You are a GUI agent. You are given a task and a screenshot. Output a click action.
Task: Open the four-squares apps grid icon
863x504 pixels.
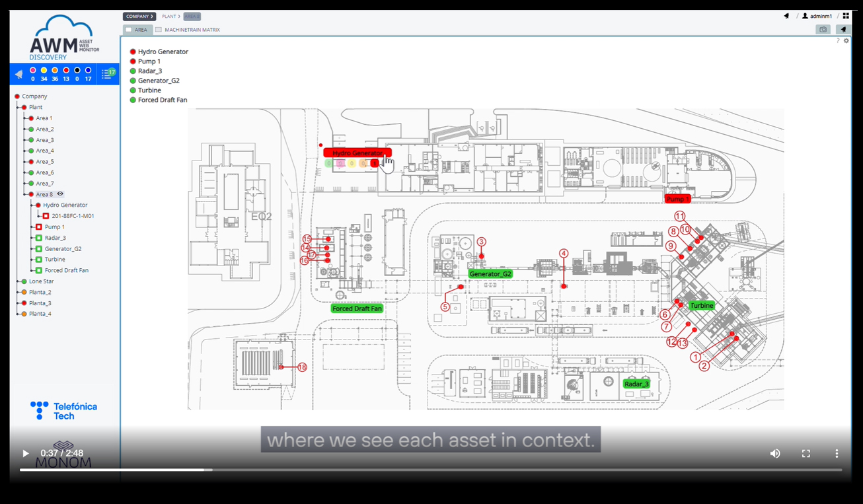[x=846, y=16]
